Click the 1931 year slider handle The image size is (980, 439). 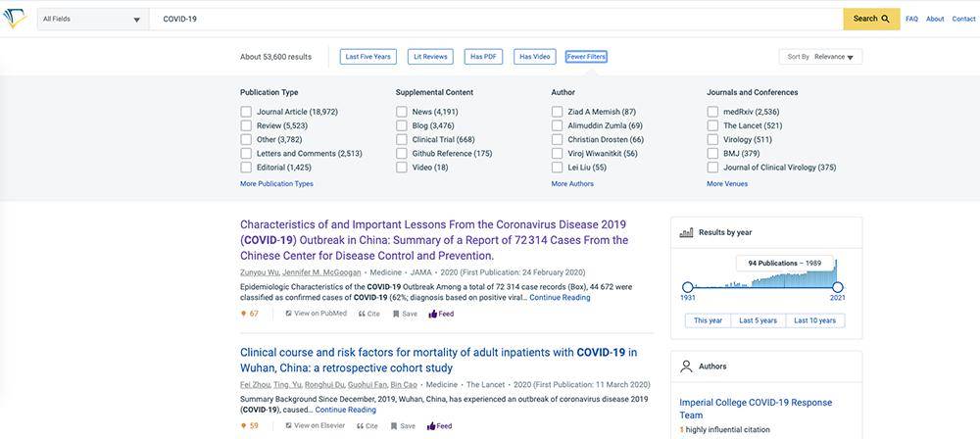688,287
